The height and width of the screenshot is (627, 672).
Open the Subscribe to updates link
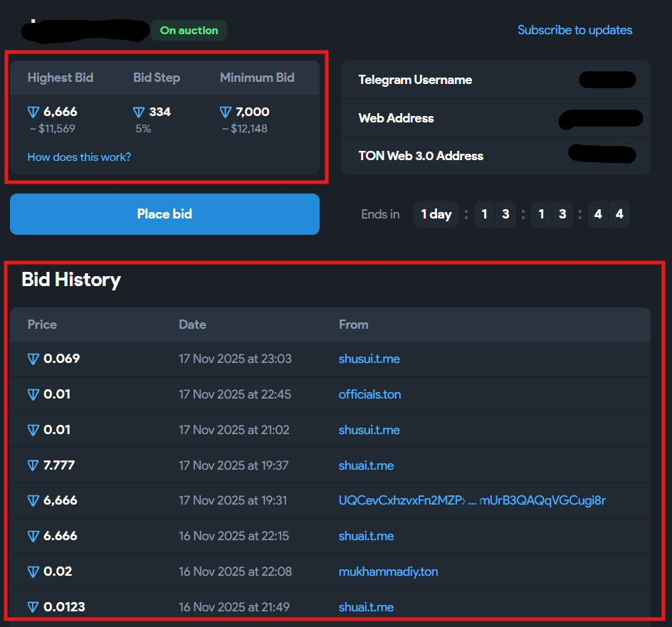[574, 30]
